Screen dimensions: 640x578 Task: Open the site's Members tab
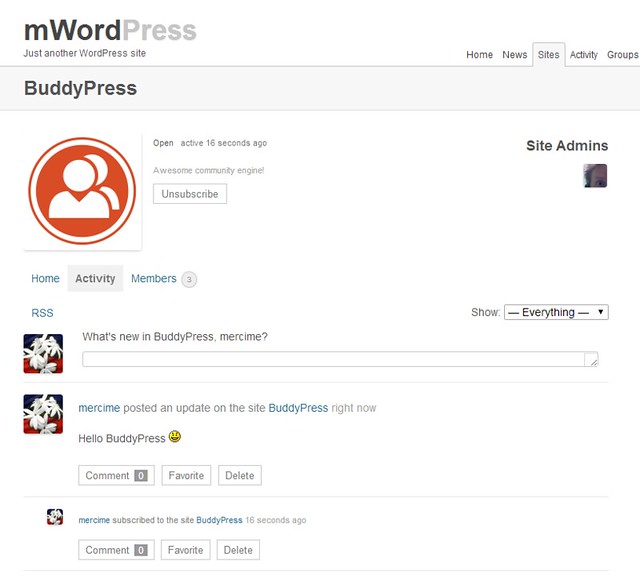point(154,278)
